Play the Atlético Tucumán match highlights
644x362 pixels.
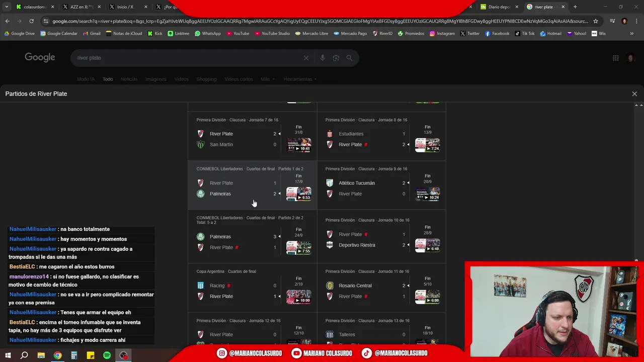click(x=428, y=194)
